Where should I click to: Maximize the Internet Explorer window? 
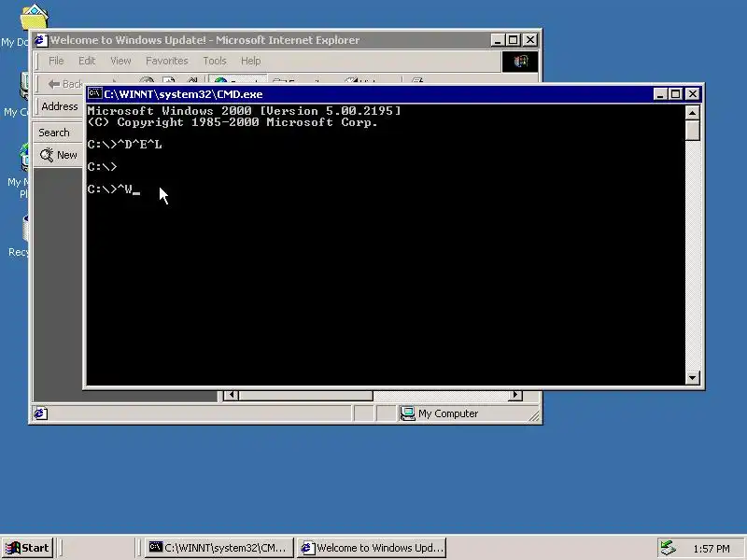(513, 40)
